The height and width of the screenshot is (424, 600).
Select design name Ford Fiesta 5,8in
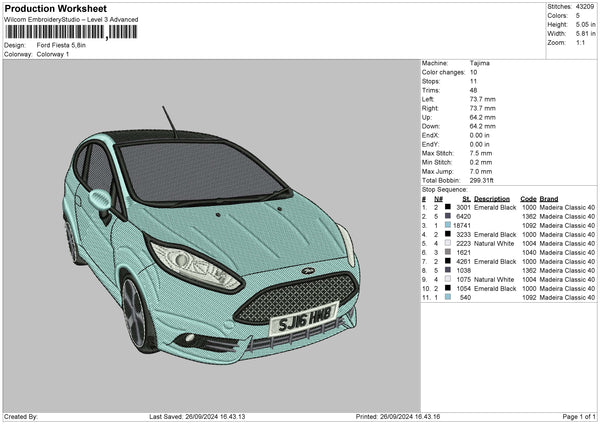pyautogui.click(x=61, y=45)
